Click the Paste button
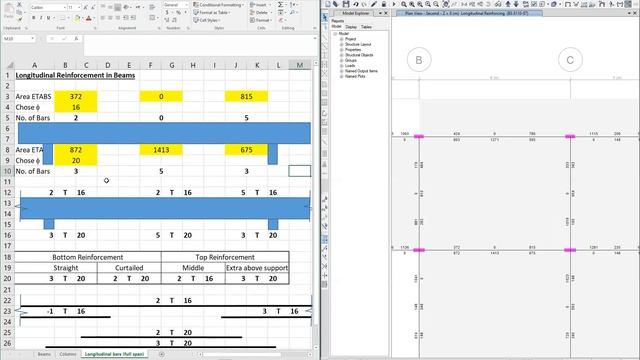 click(x=9, y=10)
